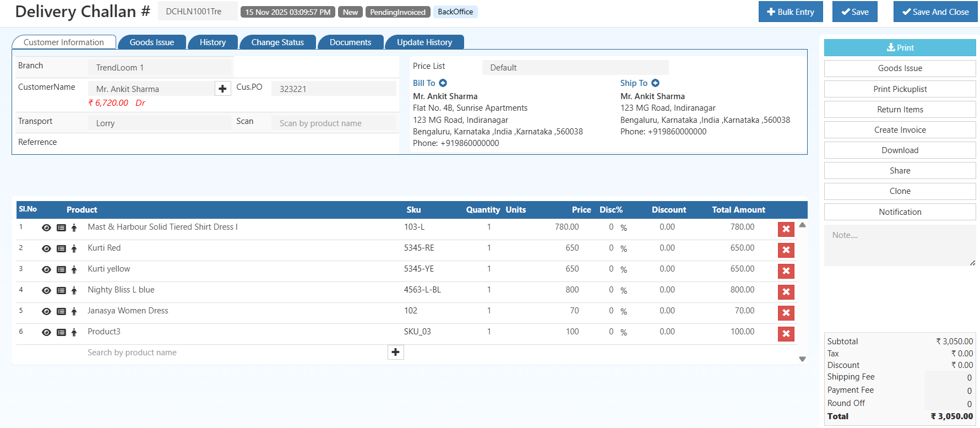
Task: Click person icon in Kurti Red row
Action: point(74,248)
